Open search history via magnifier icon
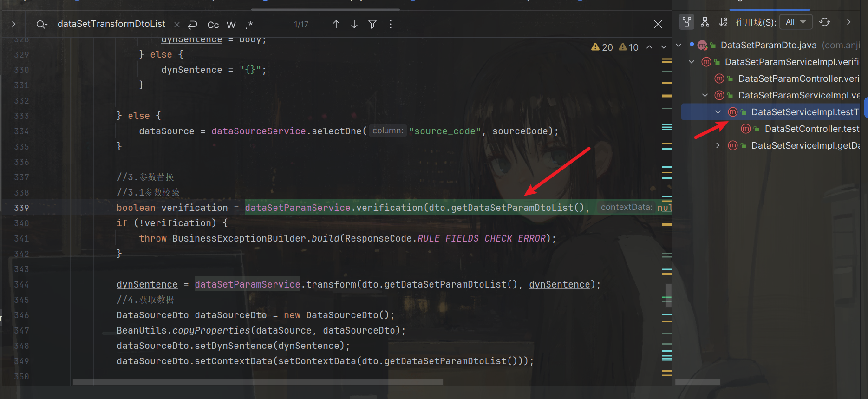The height and width of the screenshot is (399, 868). click(42, 25)
